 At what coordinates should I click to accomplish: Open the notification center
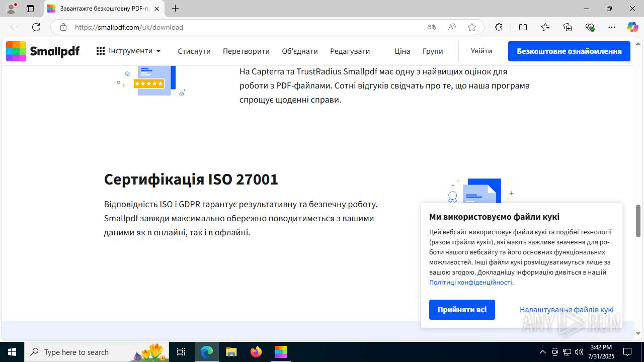coord(627,352)
